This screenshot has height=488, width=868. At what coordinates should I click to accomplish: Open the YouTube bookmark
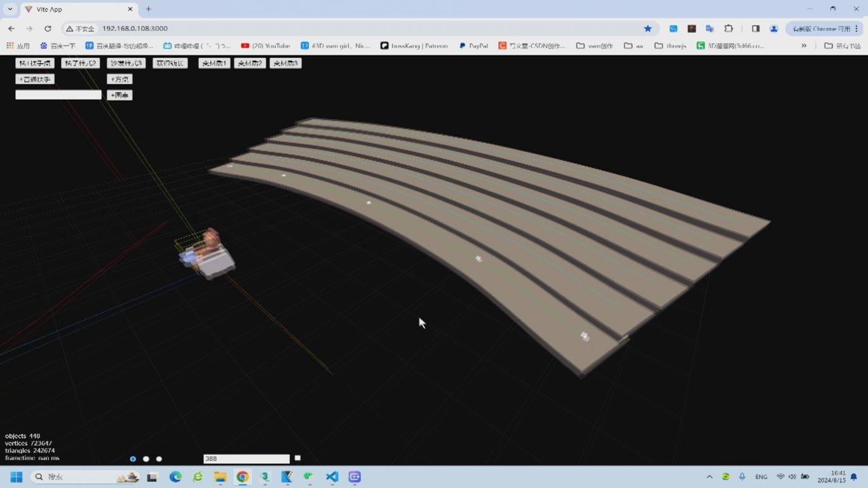(266, 46)
